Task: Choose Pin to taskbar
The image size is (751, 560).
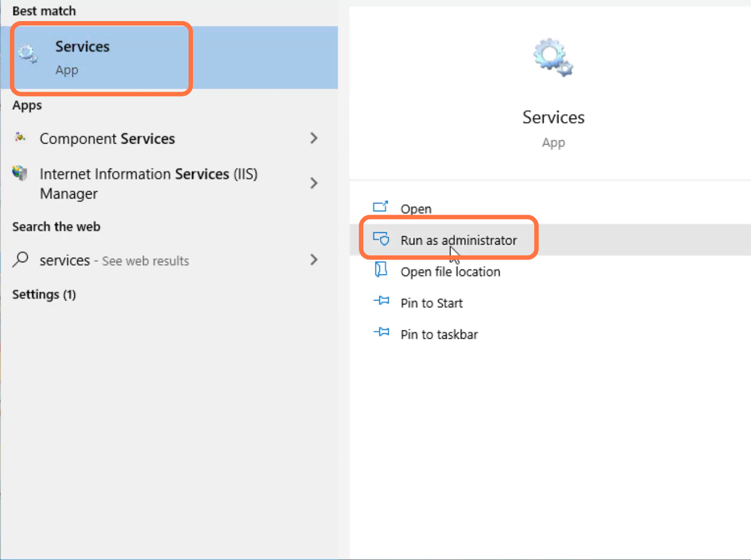Action: tap(550, 334)
